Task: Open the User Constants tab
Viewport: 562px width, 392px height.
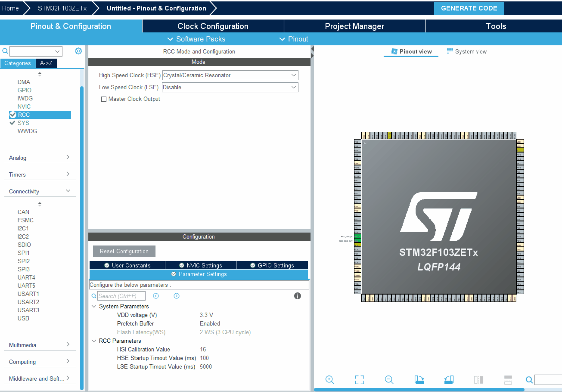Action: coord(127,265)
